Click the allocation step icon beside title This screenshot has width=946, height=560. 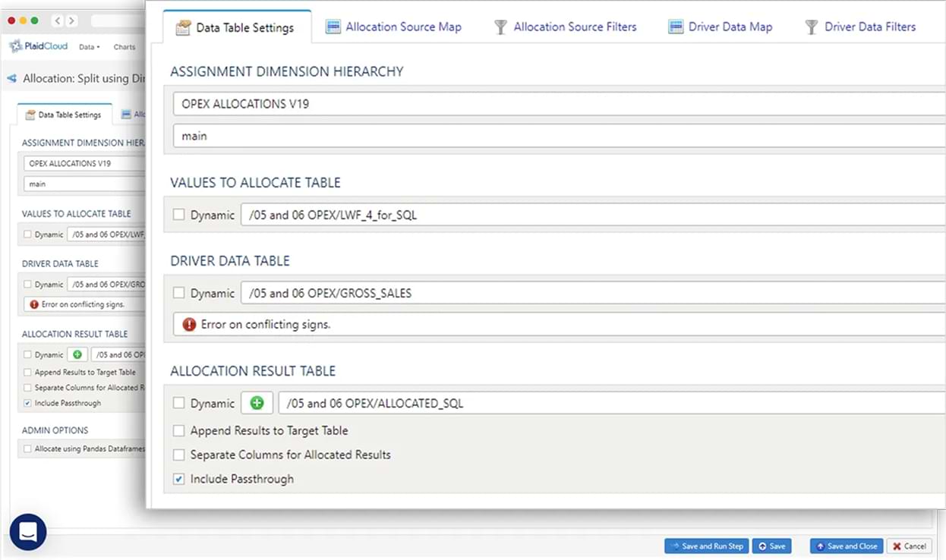pyautogui.click(x=11, y=78)
